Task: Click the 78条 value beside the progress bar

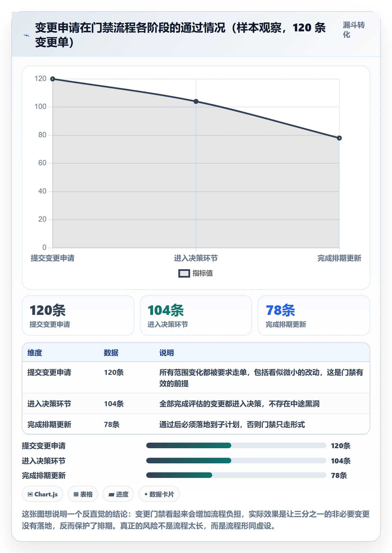Action: pos(339,475)
